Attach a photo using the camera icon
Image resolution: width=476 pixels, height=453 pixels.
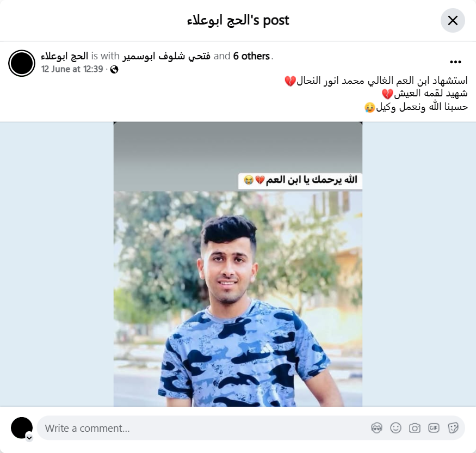tap(415, 428)
